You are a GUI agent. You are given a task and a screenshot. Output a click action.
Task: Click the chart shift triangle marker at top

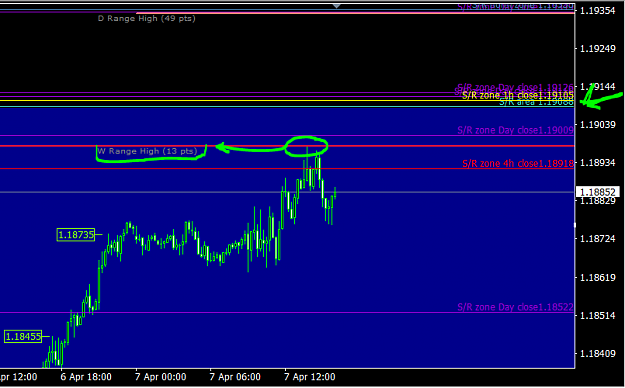click(337, 6)
